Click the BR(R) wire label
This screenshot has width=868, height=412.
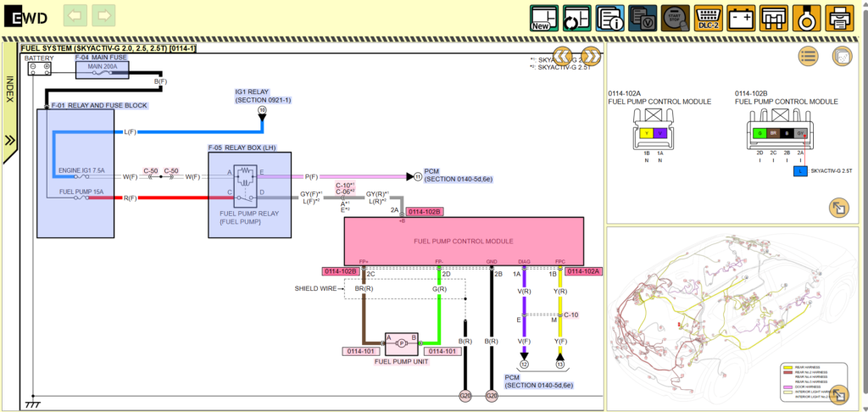point(364,288)
